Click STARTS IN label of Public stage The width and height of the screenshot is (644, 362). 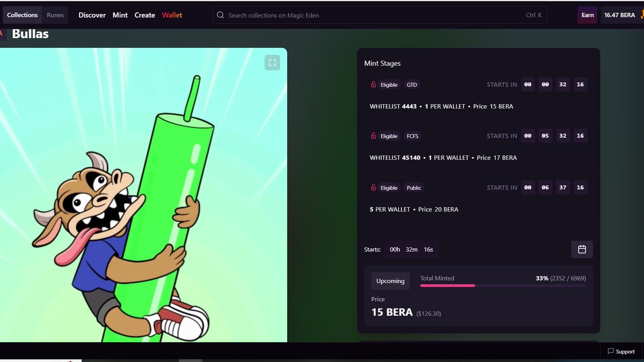point(502,188)
